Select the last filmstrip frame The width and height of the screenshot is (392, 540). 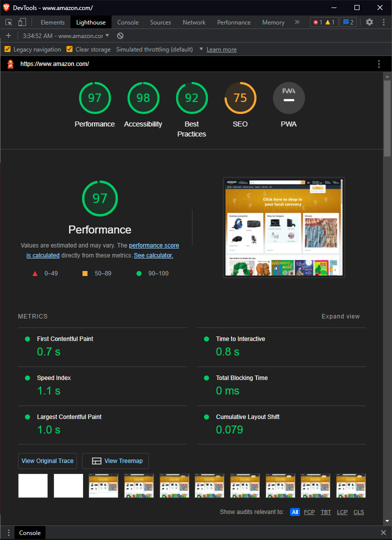350,485
